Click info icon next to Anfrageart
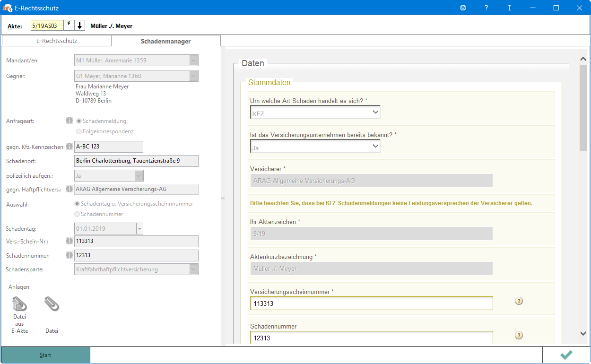 [x=70, y=121]
